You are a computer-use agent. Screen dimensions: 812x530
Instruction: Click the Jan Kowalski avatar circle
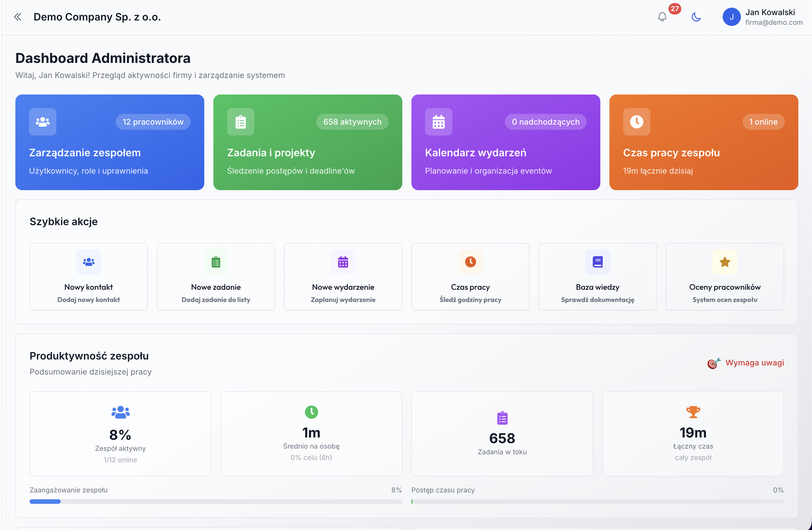(731, 17)
